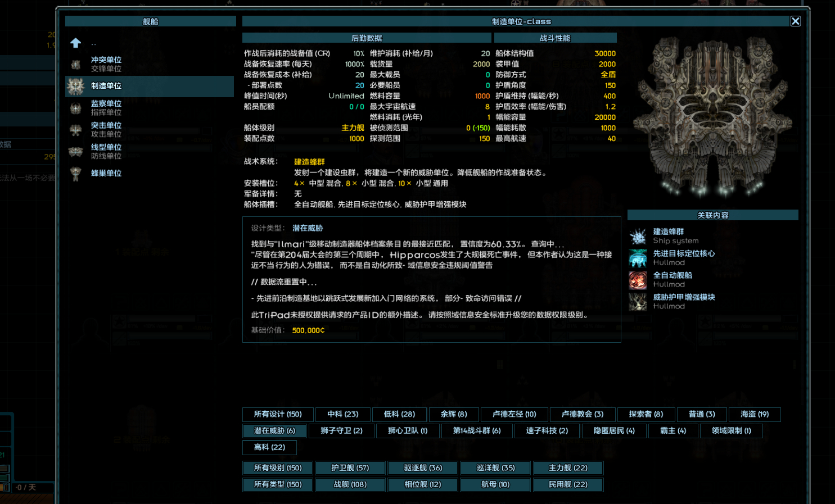
Task: Select the 线型单位 ship icon
Action: (x=76, y=152)
